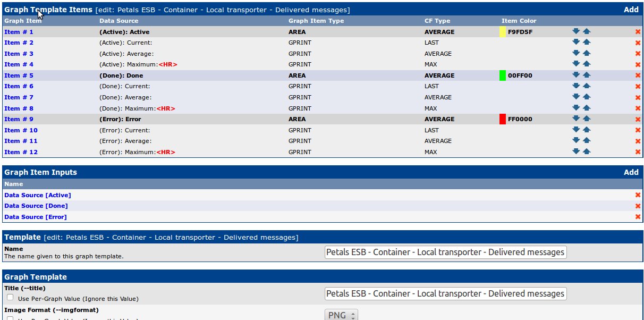
Task: Move Item # 9 down with arrow
Action: tap(575, 119)
